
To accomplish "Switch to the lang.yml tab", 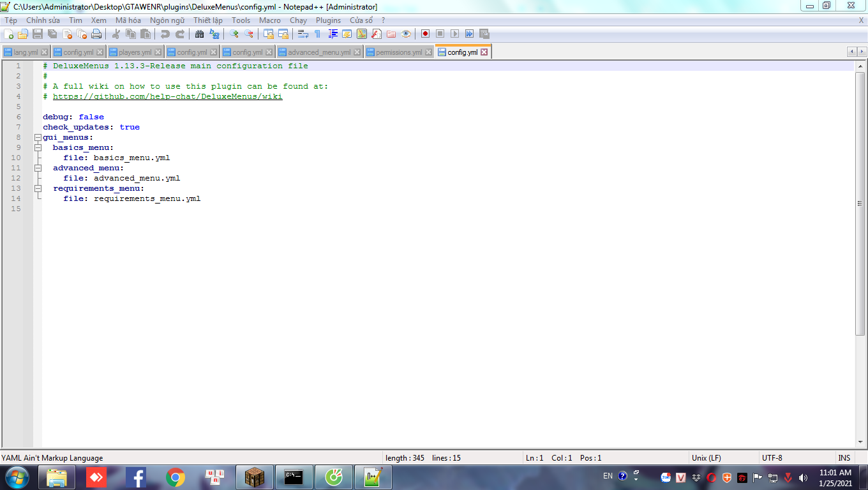I will tap(26, 52).
